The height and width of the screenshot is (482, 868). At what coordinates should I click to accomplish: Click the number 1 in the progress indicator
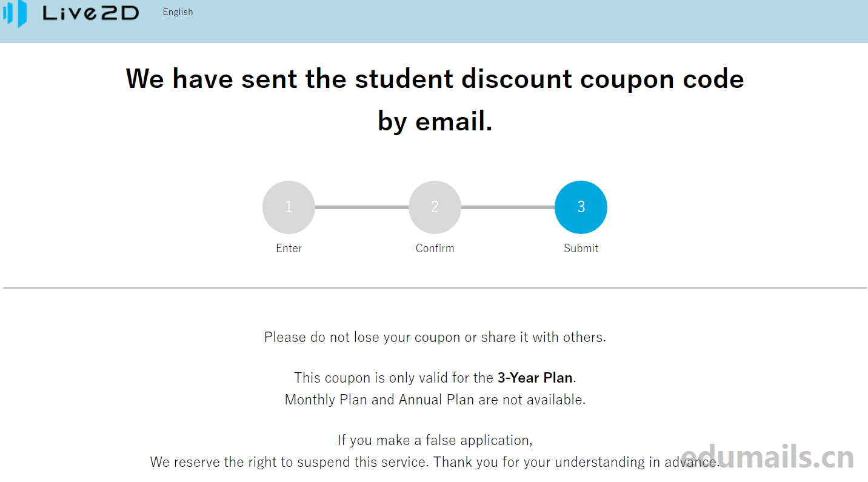point(289,207)
